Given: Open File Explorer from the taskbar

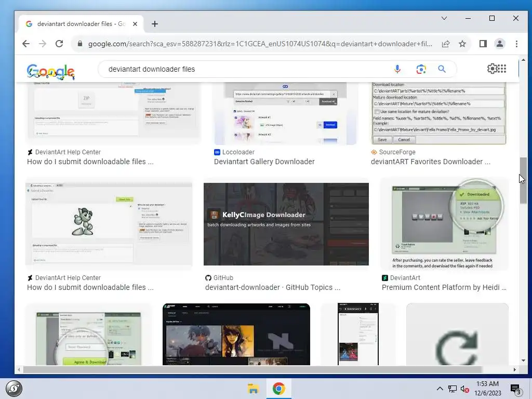Looking at the screenshot, I should pyautogui.click(x=253, y=389).
